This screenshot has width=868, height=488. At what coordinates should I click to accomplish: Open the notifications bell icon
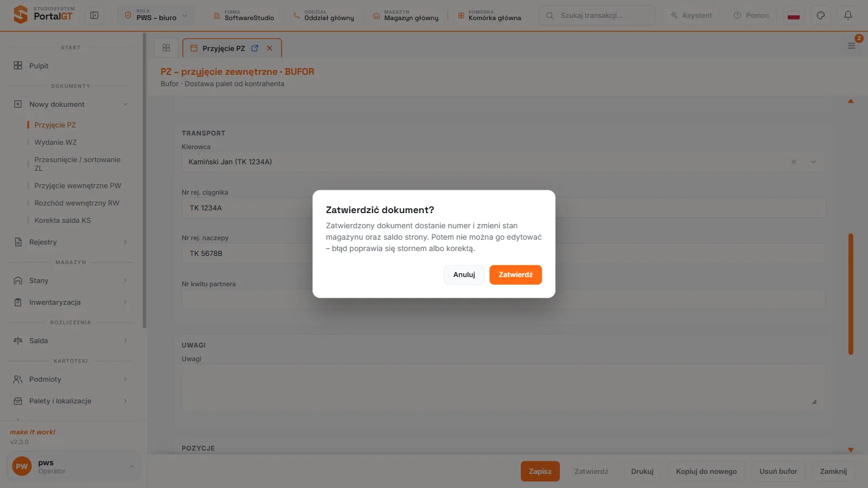click(848, 15)
